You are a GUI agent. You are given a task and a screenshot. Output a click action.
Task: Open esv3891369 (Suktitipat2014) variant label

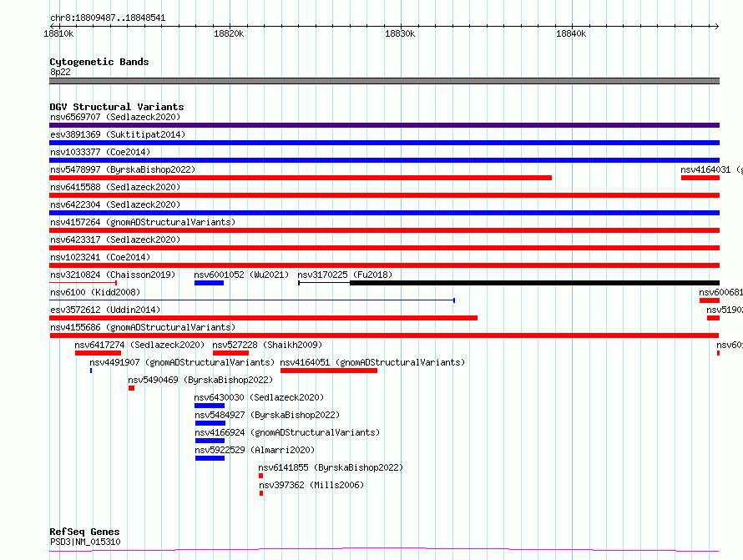click(x=118, y=134)
